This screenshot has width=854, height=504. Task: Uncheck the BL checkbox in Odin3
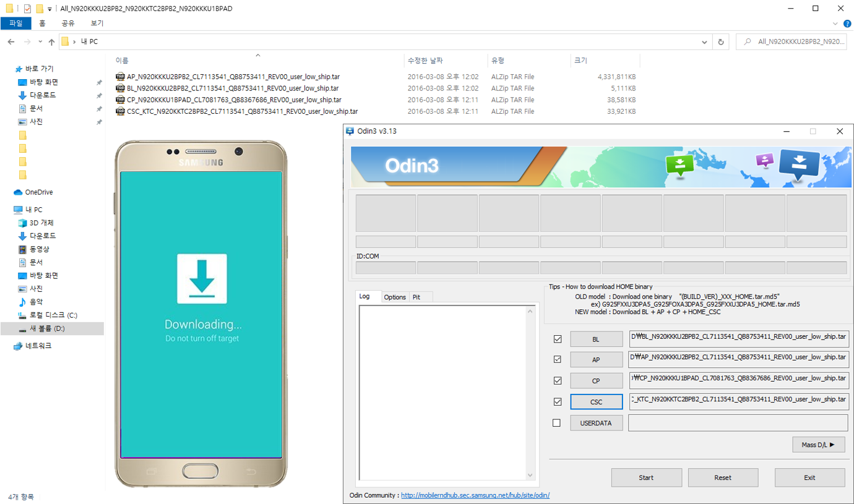coord(558,339)
